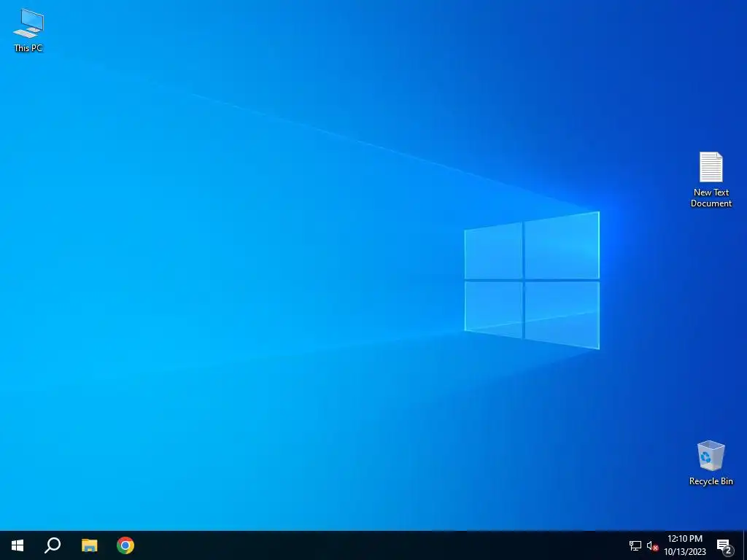The width and height of the screenshot is (747, 560).
Task: Open the Windows Start menu
Action: [x=18, y=545]
